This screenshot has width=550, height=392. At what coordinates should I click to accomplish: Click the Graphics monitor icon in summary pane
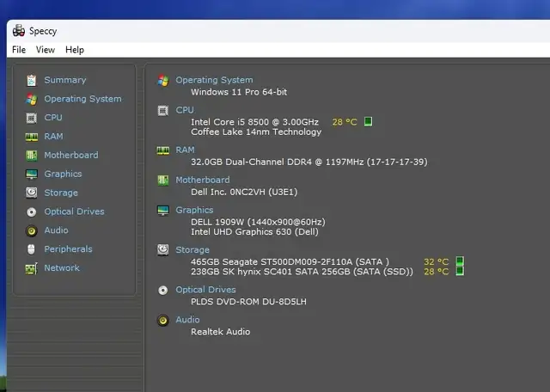point(163,211)
